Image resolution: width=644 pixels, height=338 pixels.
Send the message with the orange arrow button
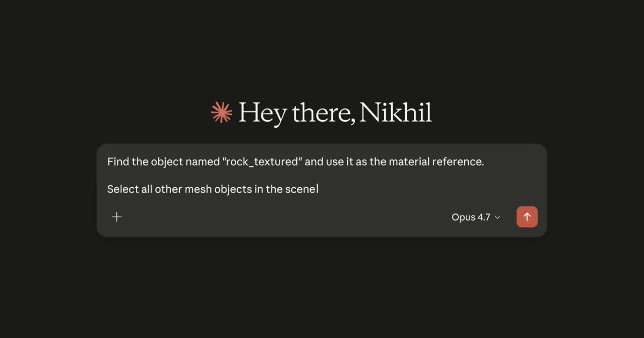pyautogui.click(x=527, y=217)
